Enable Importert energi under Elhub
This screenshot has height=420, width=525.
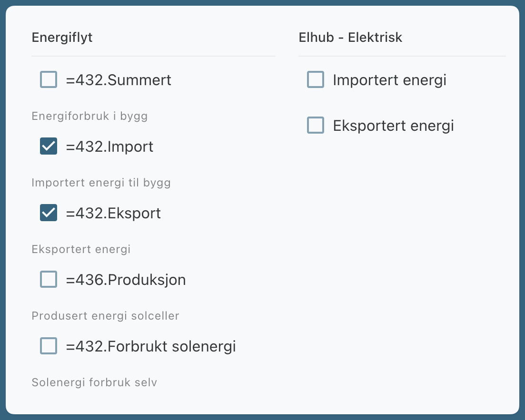tap(316, 80)
